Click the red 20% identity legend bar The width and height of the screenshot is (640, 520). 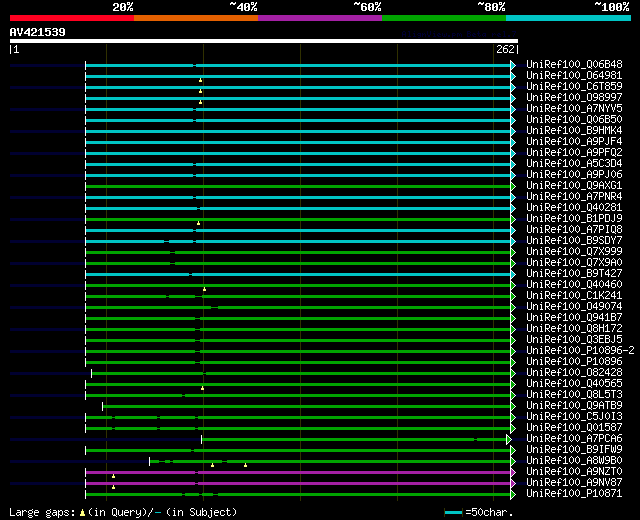(71, 18)
